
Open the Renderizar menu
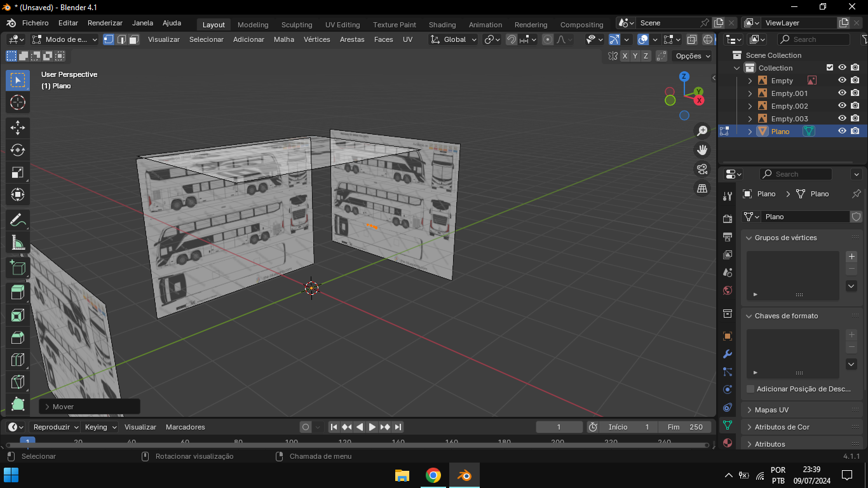click(x=105, y=23)
